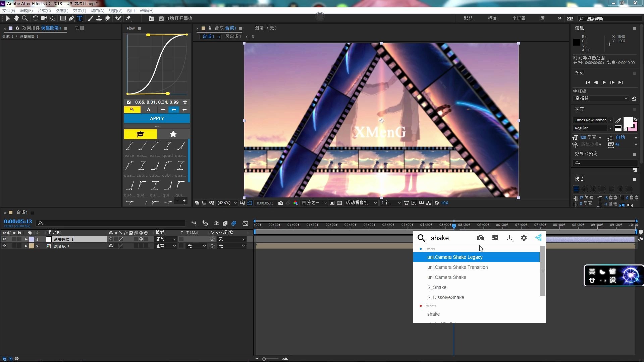644x362 pixels.
Task: Expand the 调整图层 1 layer properties
Action: tap(26, 239)
